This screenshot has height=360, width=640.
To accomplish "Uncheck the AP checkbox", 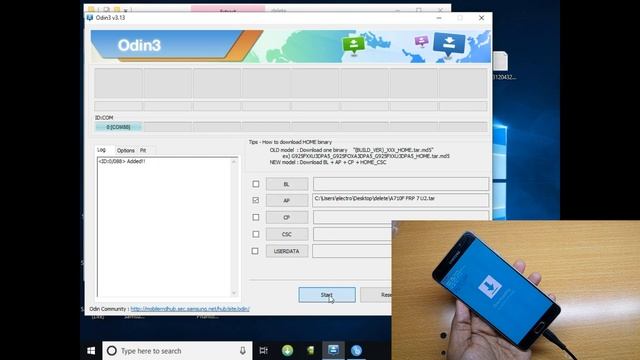I will (256, 200).
